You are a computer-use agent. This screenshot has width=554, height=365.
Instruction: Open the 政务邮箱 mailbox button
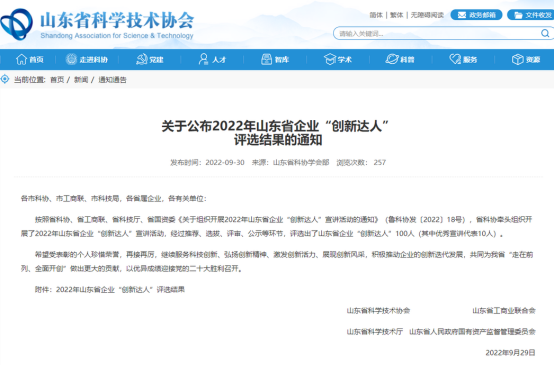pyautogui.click(x=476, y=15)
